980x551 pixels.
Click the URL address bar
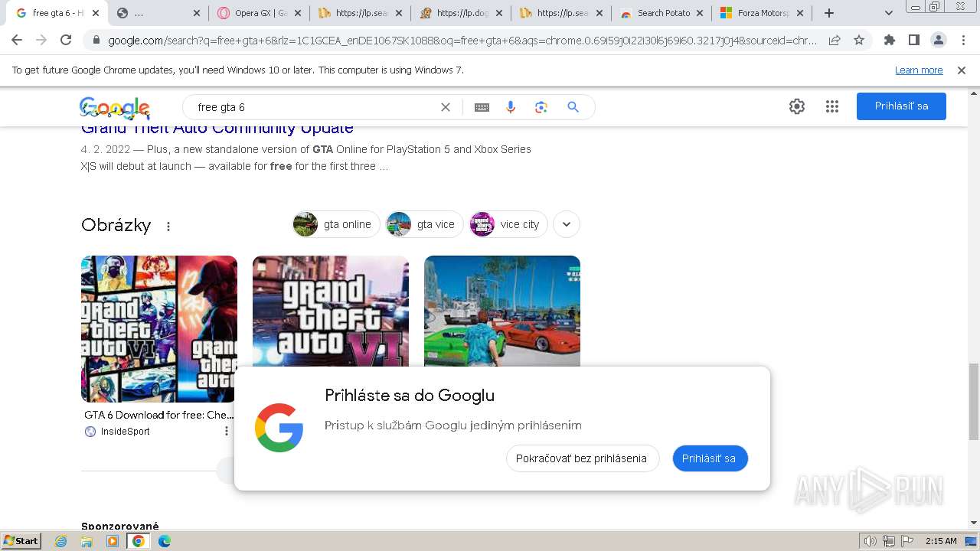click(462, 41)
